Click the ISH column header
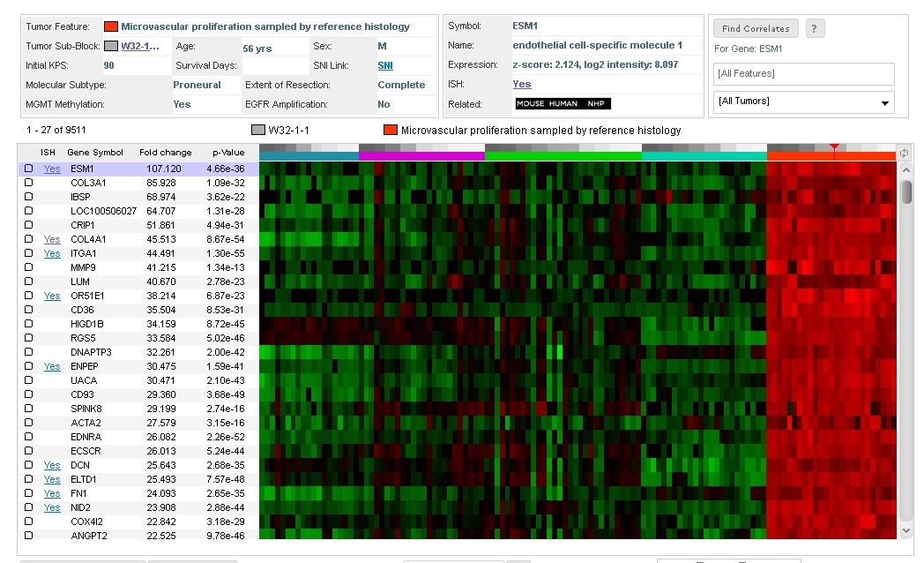Image resolution: width=924 pixels, height=563 pixels. pyautogui.click(x=48, y=152)
